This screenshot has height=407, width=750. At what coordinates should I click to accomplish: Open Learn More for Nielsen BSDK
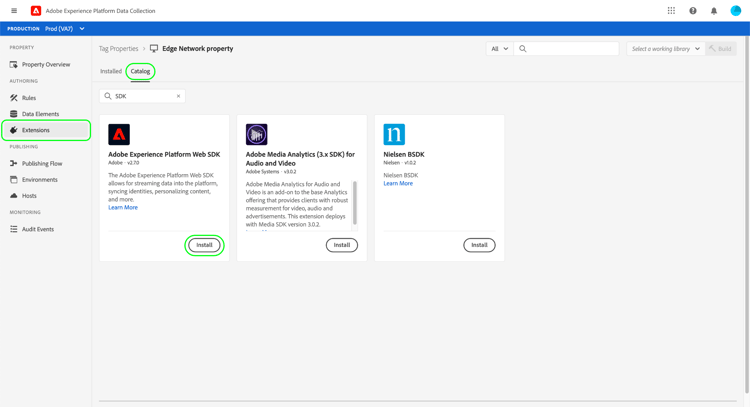point(398,183)
